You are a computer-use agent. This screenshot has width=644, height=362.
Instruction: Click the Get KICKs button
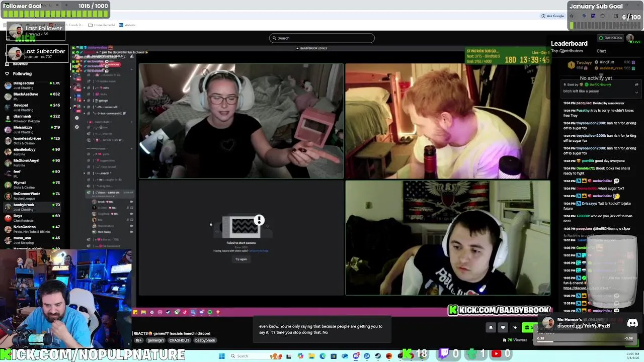point(610,38)
